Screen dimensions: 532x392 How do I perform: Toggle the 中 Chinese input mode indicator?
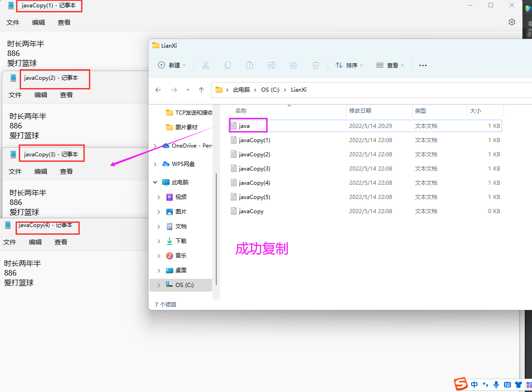click(x=474, y=385)
